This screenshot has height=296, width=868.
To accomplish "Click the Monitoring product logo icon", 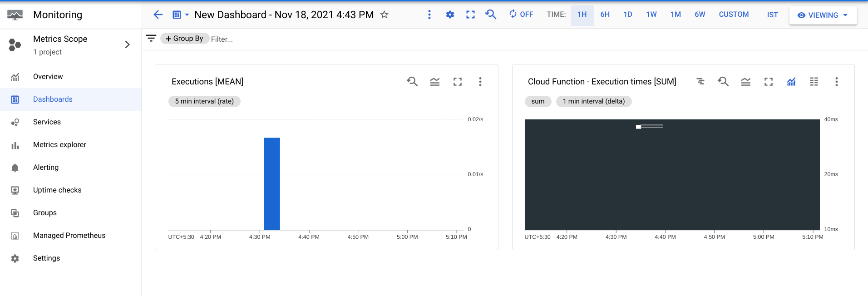I will tap(15, 15).
